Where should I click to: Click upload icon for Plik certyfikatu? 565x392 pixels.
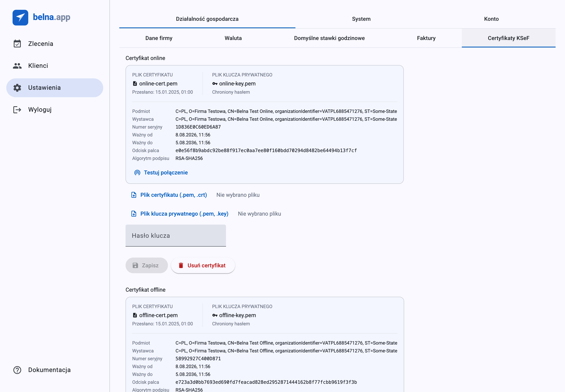tap(134, 195)
